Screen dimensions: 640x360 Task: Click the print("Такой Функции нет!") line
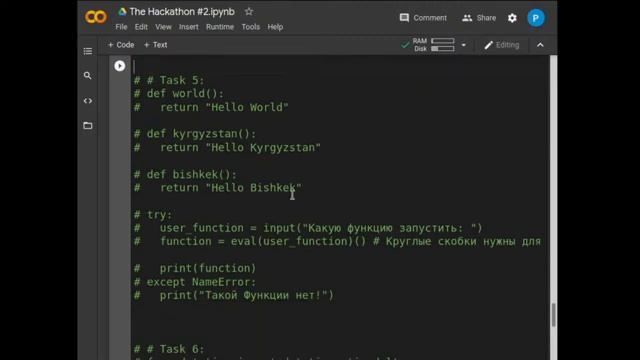click(234, 296)
